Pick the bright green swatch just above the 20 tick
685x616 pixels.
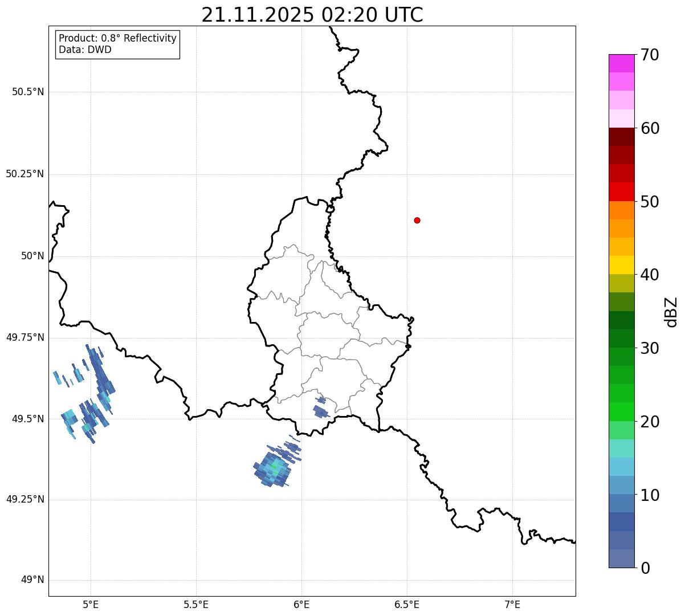pyautogui.click(x=621, y=411)
